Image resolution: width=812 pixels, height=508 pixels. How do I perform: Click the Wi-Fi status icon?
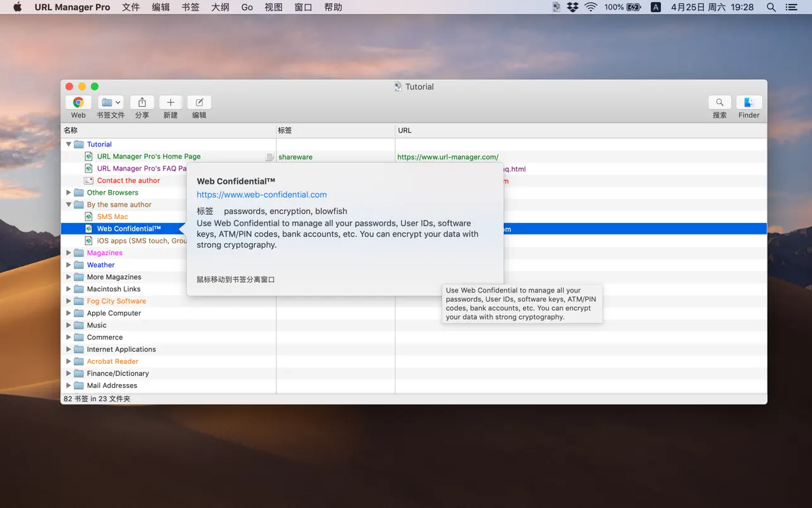(591, 8)
